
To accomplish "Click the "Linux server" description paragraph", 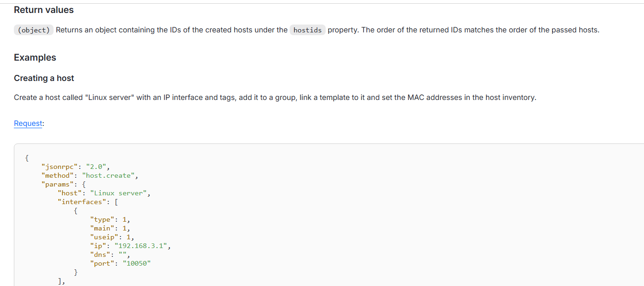I will click(x=275, y=98).
